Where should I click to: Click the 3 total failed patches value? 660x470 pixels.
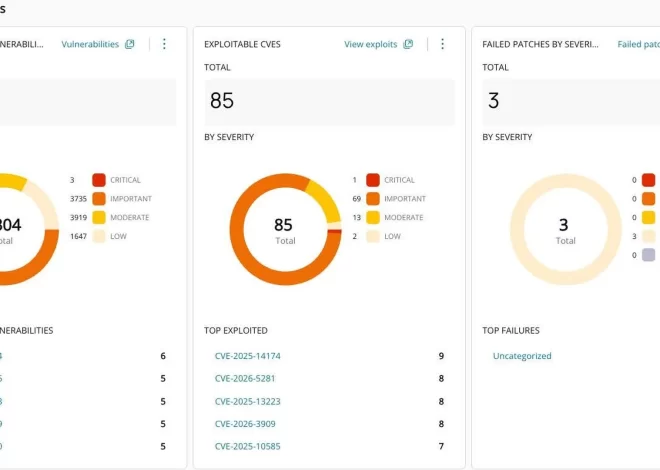494,101
